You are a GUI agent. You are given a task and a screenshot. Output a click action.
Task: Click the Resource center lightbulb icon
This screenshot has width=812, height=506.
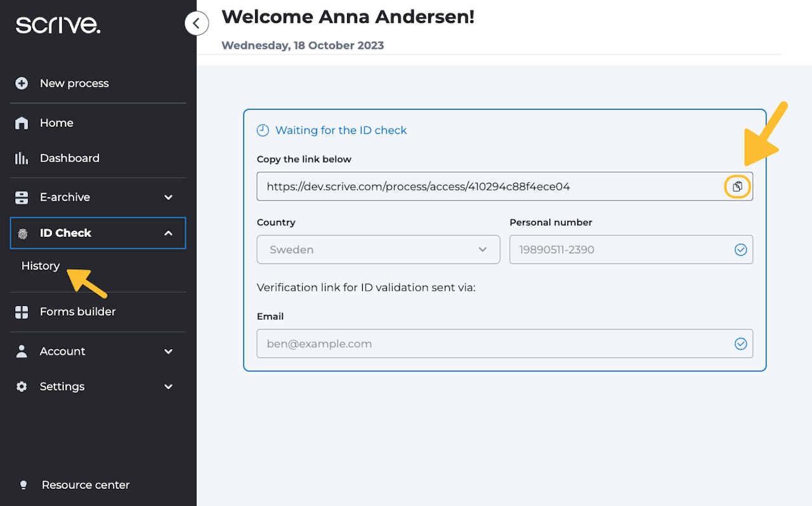point(23,485)
